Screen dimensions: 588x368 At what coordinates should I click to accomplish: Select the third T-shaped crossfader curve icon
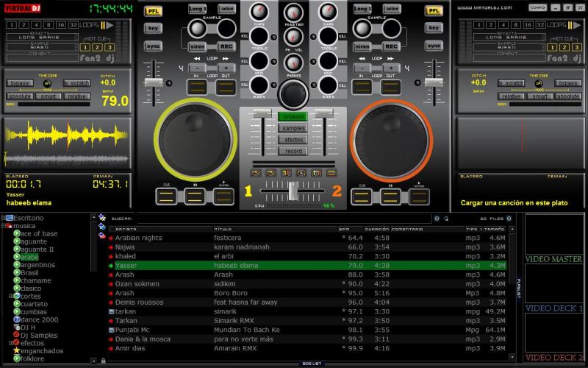(286, 173)
